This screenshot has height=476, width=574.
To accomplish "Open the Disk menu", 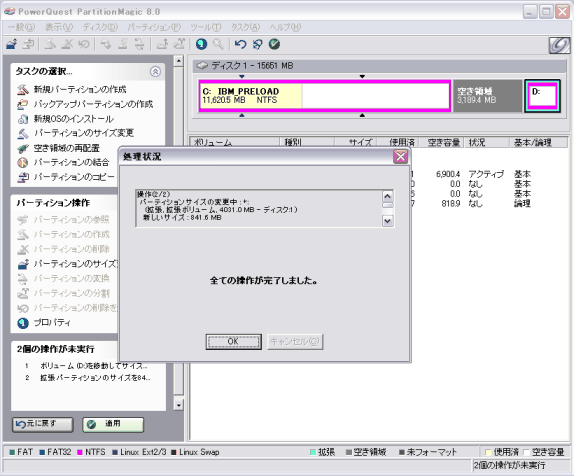I will tap(100, 27).
